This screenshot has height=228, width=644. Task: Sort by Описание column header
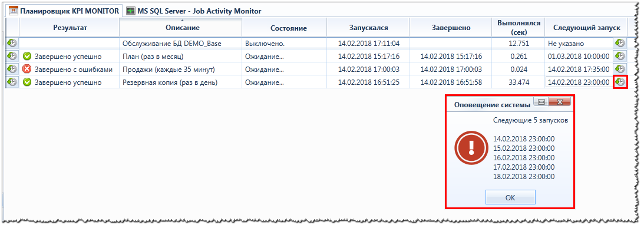pyautogui.click(x=181, y=28)
